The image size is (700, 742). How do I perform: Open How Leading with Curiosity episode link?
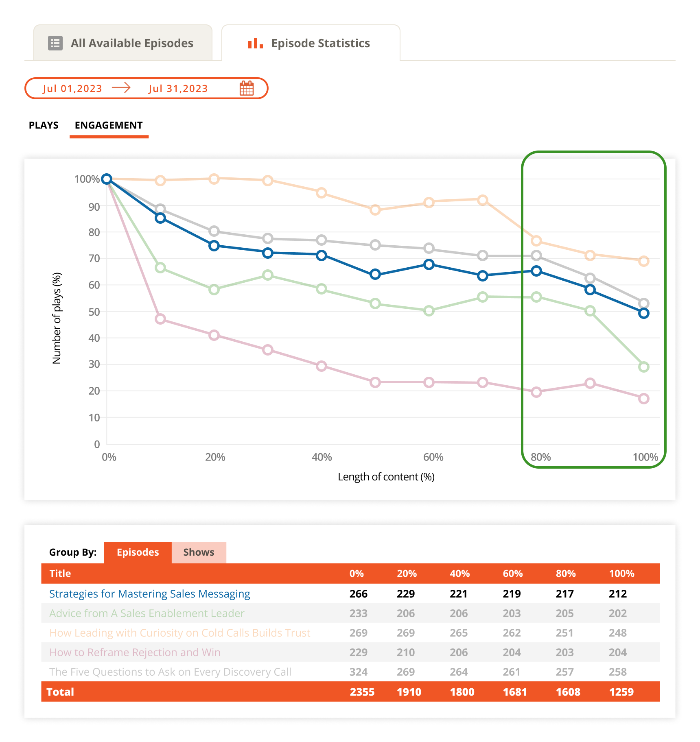click(179, 633)
